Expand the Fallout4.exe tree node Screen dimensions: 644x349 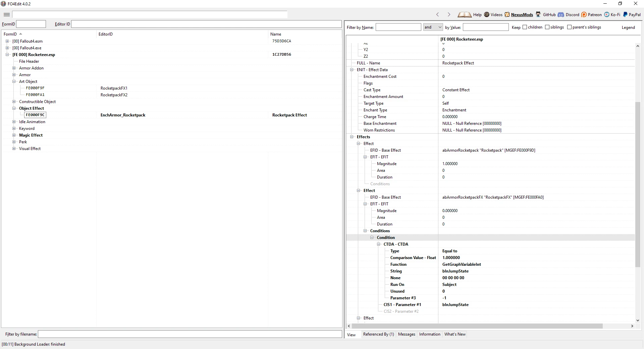point(7,48)
